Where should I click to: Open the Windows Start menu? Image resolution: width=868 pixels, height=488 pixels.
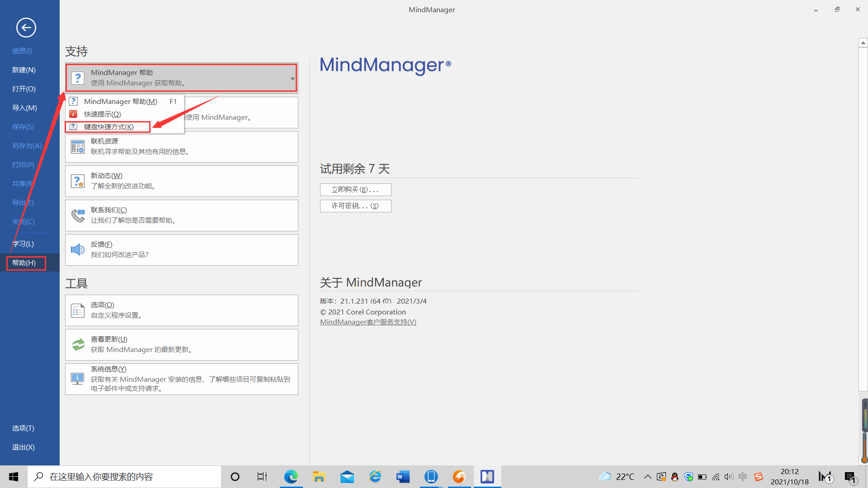coord(14,477)
